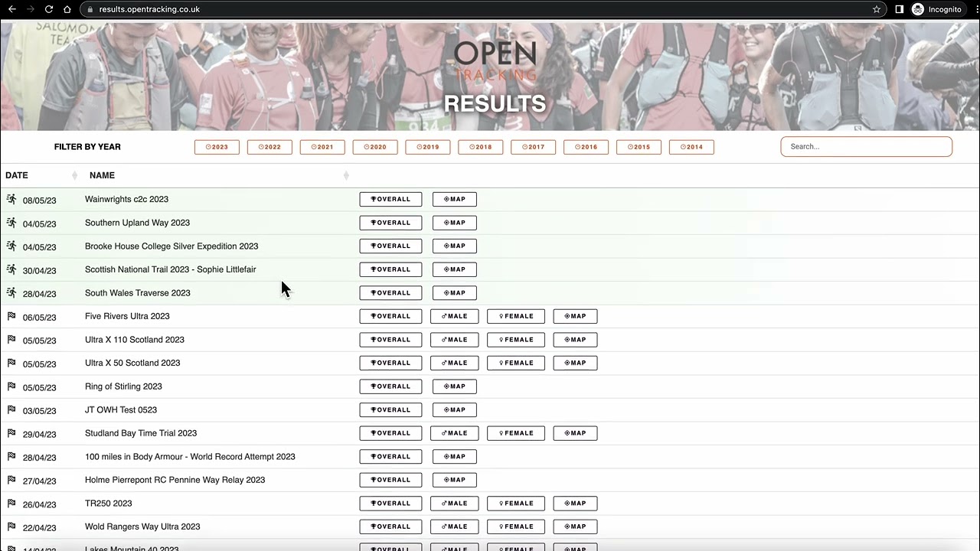Image resolution: width=980 pixels, height=551 pixels.
Task: Filter results by year 2021
Action: click(322, 147)
